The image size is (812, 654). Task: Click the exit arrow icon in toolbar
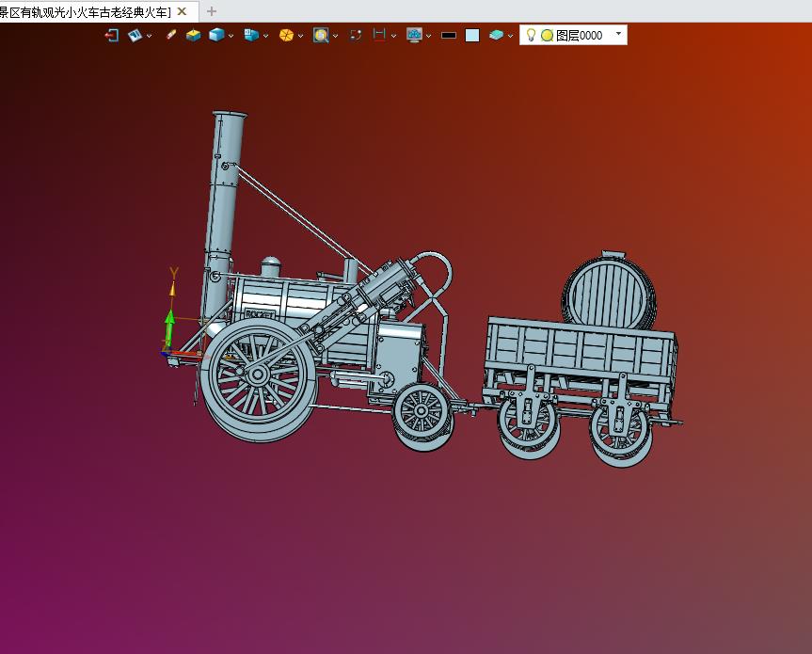[112, 35]
